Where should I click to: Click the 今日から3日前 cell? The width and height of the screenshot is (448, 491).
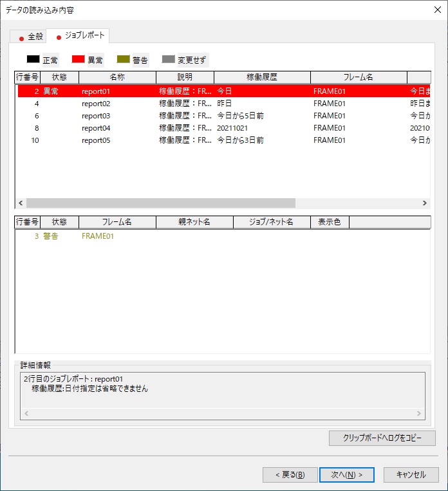pyautogui.click(x=240, y=140)
